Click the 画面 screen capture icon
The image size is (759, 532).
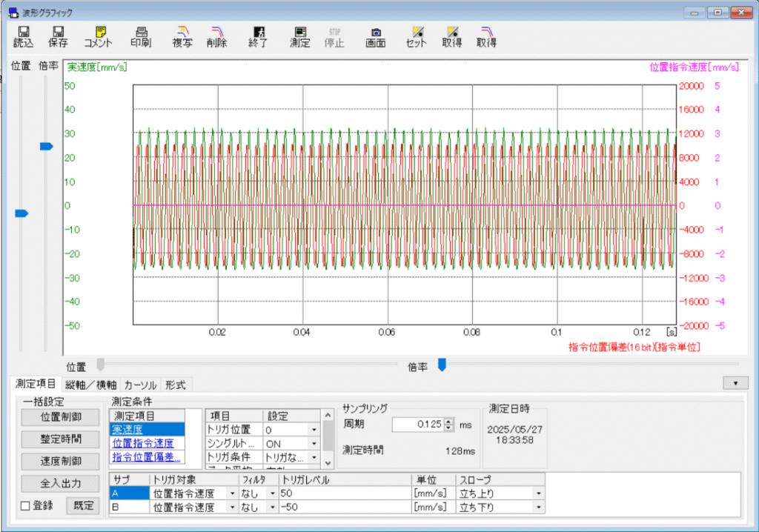(x=376, y=36)
